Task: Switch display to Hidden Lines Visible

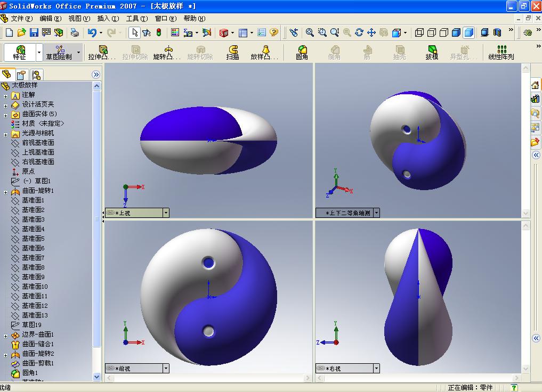Action: pos(432,32)
